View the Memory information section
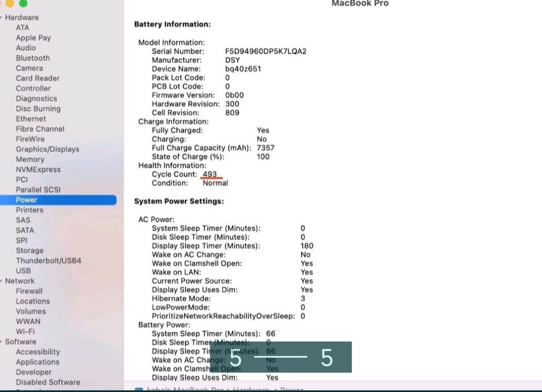Screen dimensions: 542x392 [30, 159]
